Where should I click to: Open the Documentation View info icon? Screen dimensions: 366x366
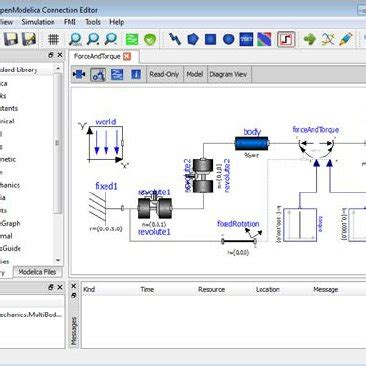136,74
